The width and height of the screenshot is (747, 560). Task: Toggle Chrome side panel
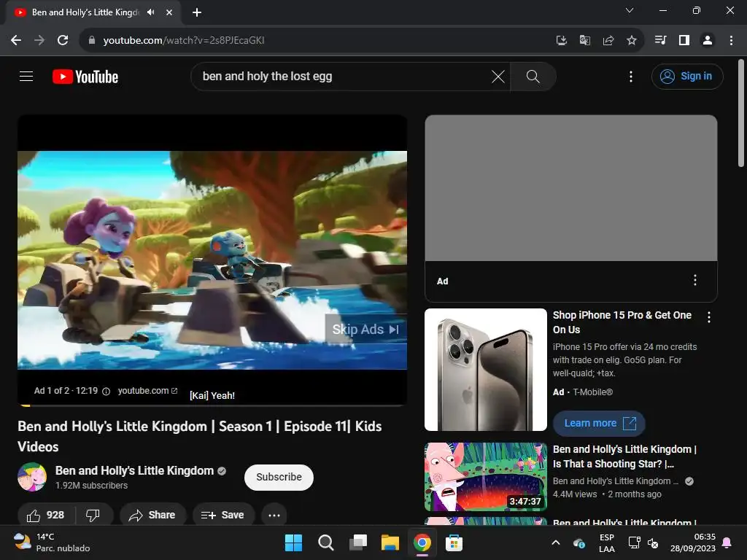coord(684,41)
